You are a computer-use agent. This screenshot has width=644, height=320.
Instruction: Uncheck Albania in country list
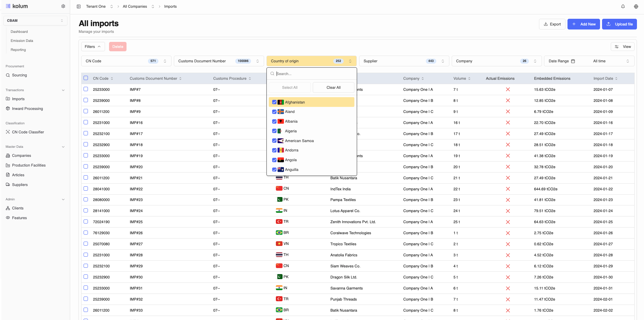(x=274, y=121)
